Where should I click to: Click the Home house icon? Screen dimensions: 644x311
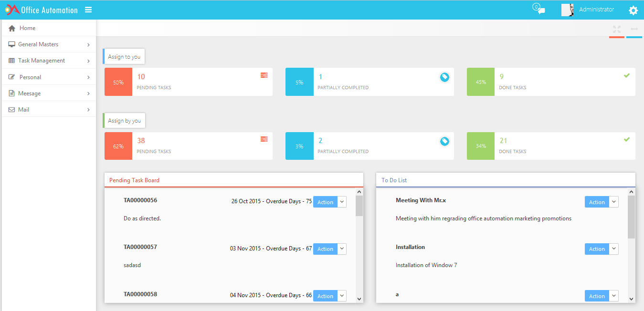click(x=12, y=28)
